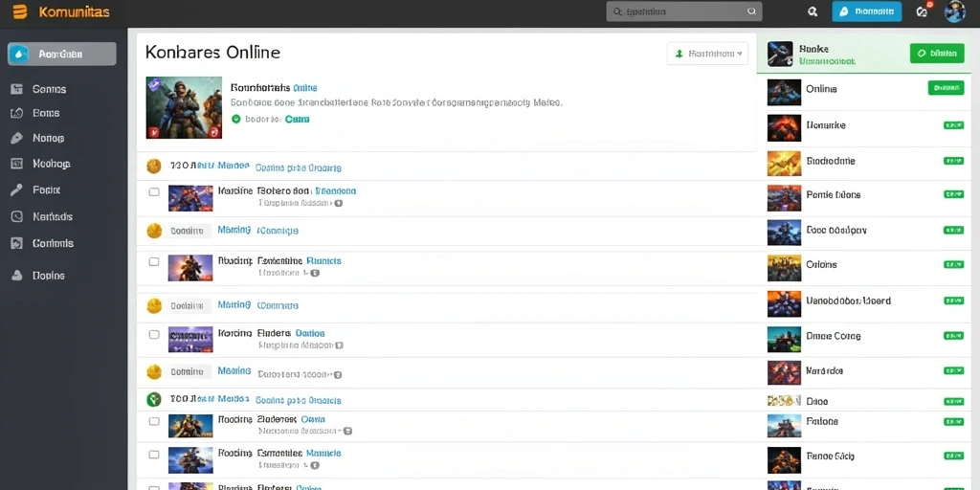
Task: Select the Fodnt microphone icon
Action: click(17, 190)
